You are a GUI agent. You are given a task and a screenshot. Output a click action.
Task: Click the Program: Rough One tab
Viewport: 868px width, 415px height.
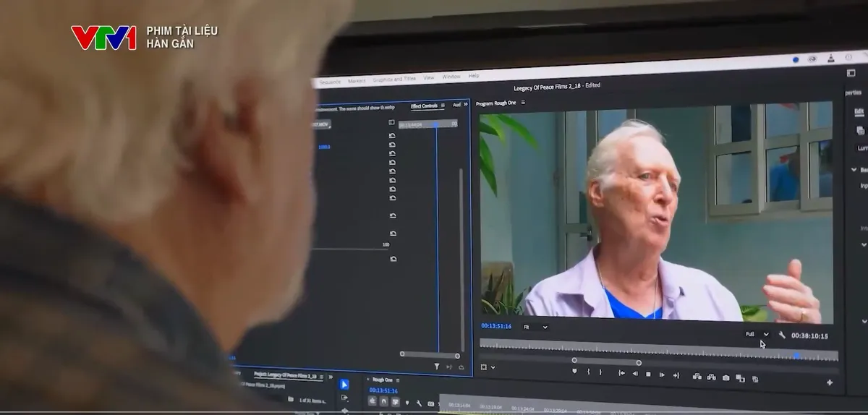coord(496,103)
